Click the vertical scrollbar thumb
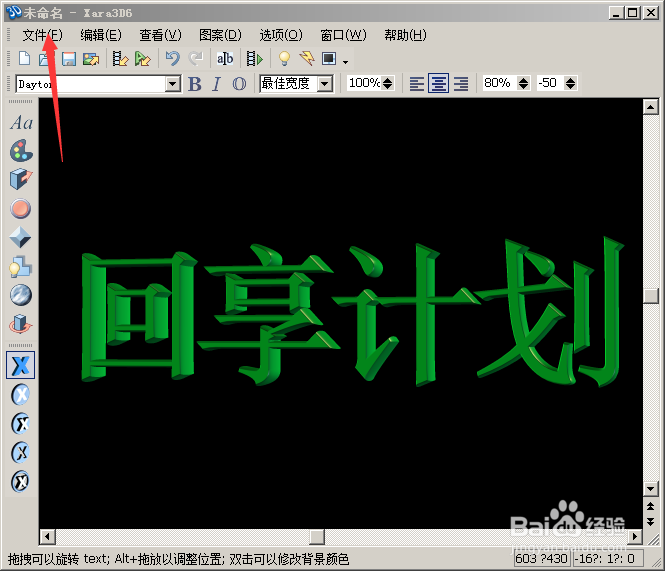Image resolution: width=665 pixels, height=571 pixels. [x=651, y=296]
